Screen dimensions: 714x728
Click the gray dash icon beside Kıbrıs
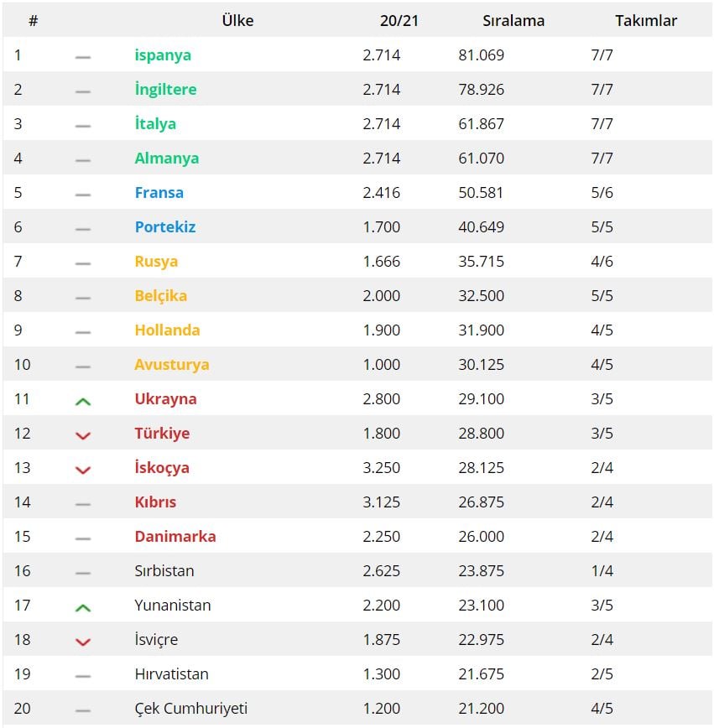coord(83,504)
